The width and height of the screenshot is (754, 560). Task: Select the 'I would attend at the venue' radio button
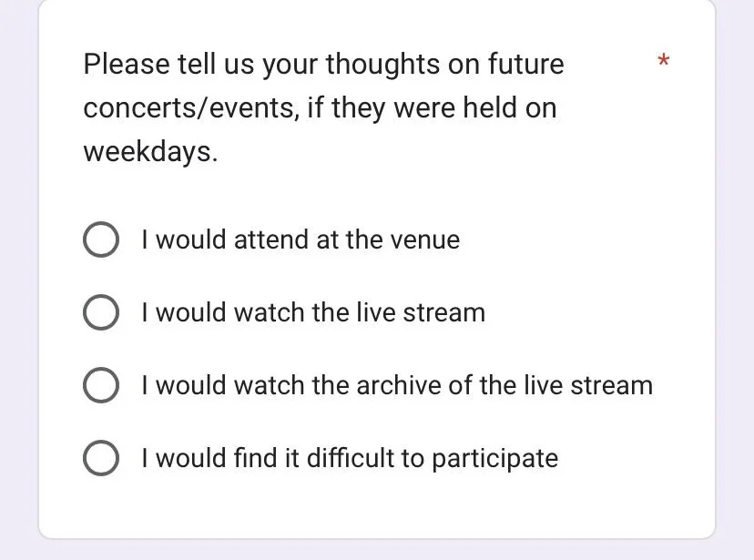(101, 239)
